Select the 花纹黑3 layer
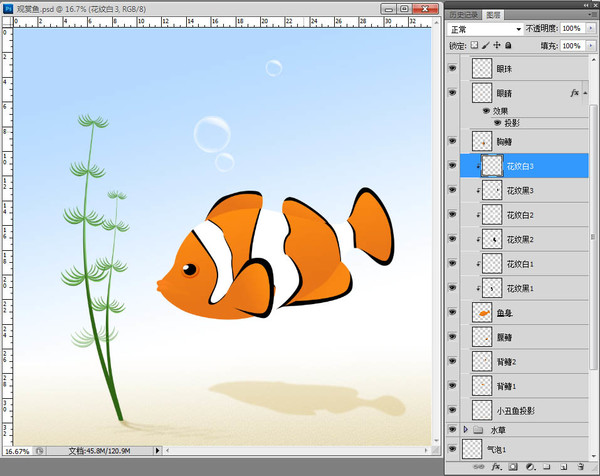The image size is (600, 476). tap(524, 191)
